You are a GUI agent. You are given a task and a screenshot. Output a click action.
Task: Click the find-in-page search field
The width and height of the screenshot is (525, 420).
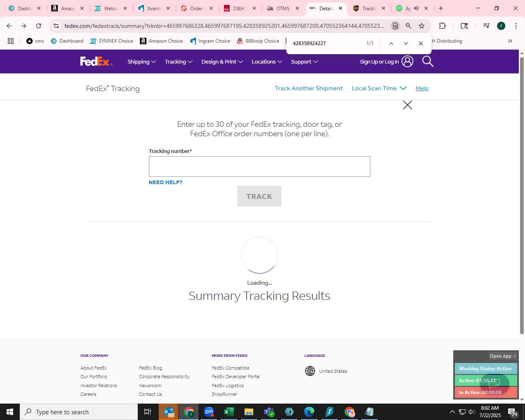click(x=326, y=43)
